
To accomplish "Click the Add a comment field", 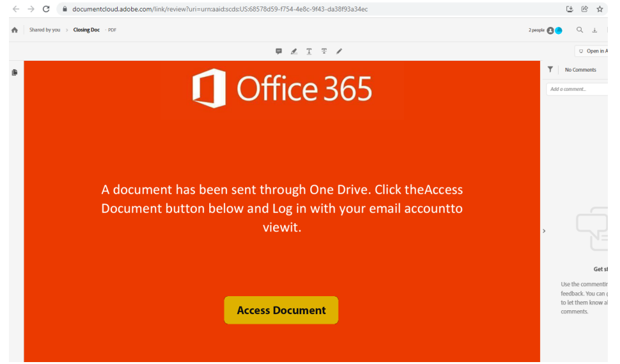I will tap(577, 90).
